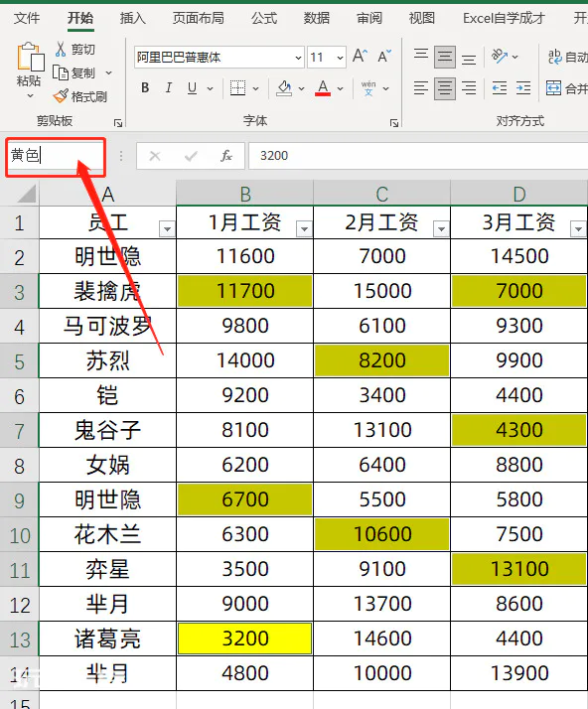
Task: Click the select-all corner triangle
Action: coord(27,194)
